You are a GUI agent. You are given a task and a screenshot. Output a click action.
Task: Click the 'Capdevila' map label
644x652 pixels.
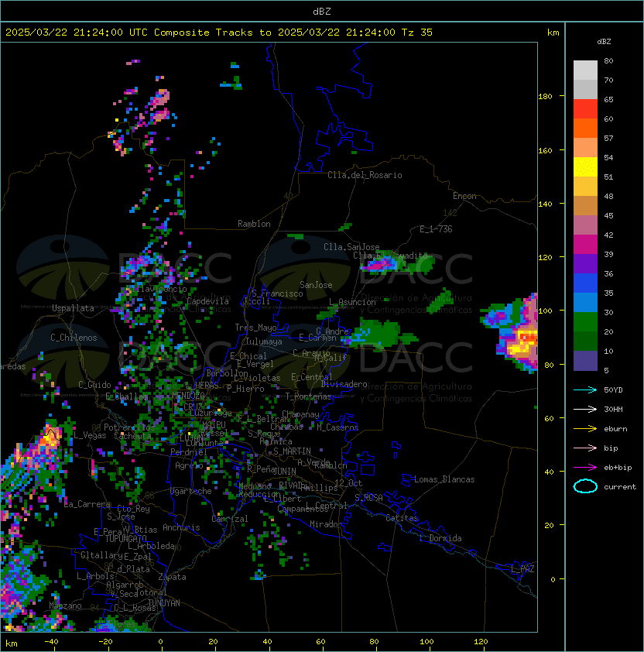point(207,301)
